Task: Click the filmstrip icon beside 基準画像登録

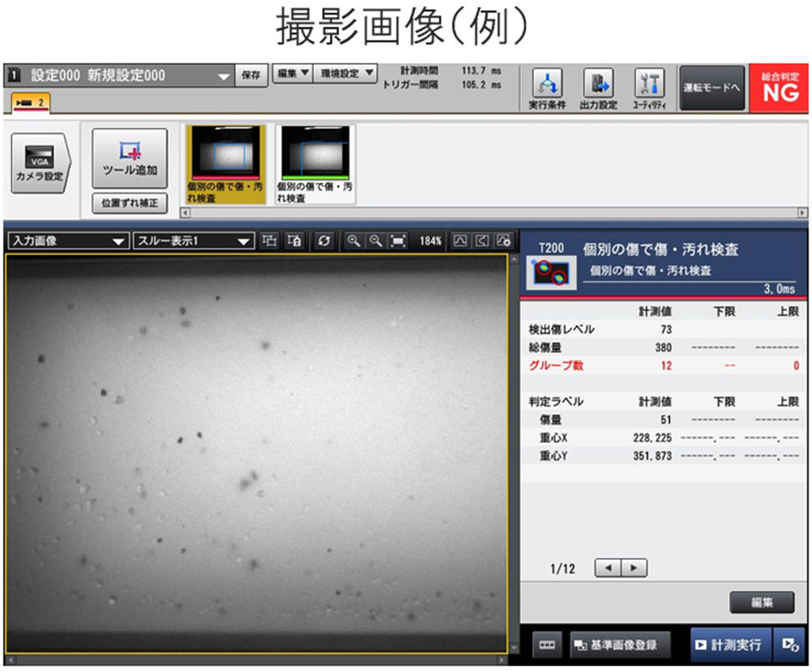Action: pyautogui.click(x=547, y=645)
